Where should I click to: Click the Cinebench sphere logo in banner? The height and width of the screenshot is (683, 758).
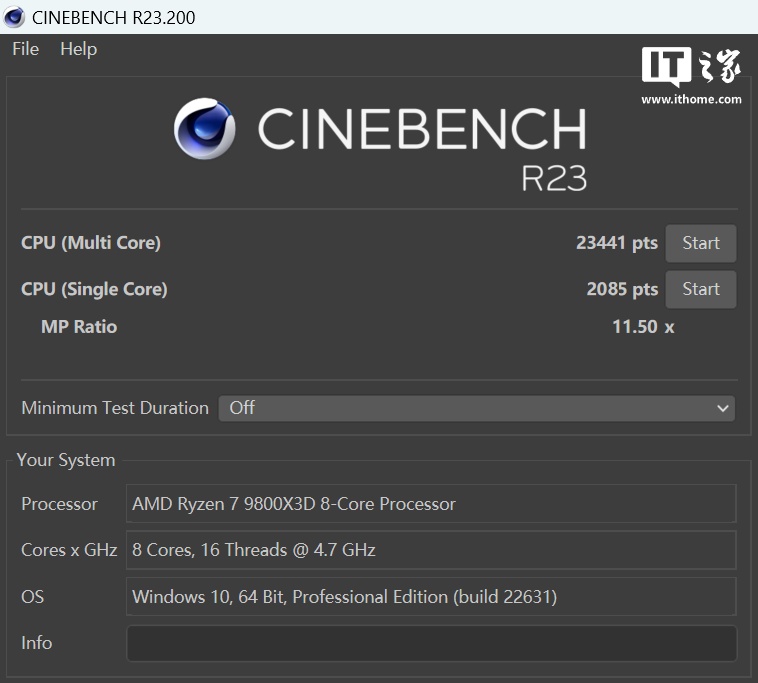(x=205, y=129)
